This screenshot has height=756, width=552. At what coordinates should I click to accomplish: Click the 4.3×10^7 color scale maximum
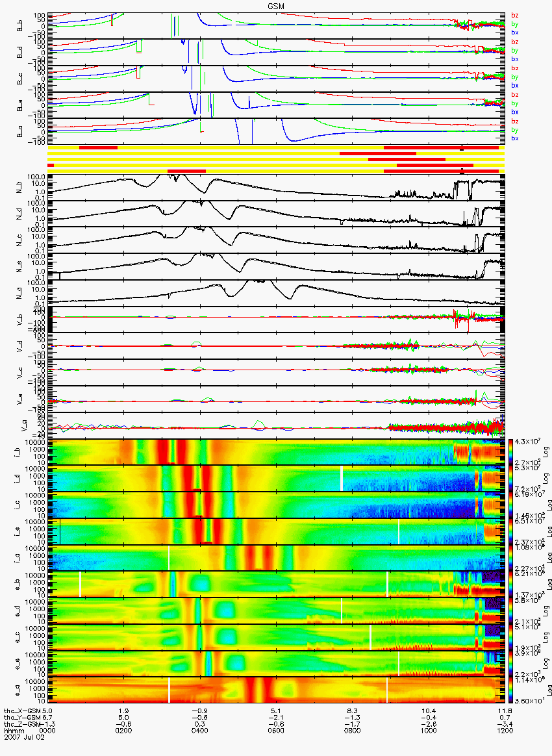click(527, 442)
